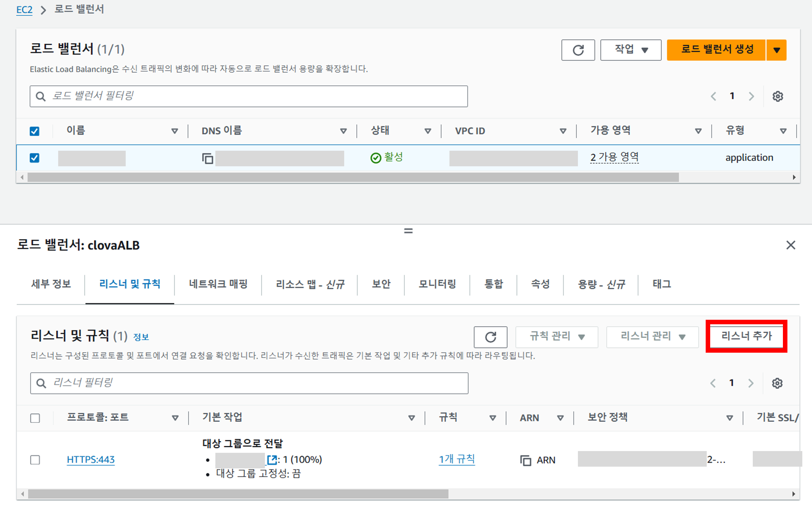Refresh the listeners and rules list

490,337
